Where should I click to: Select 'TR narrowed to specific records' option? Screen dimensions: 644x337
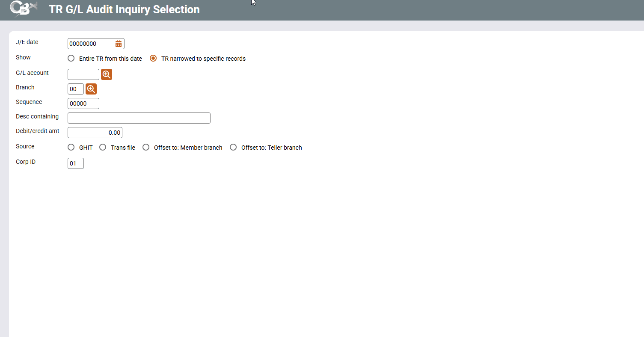coord(153,59)
